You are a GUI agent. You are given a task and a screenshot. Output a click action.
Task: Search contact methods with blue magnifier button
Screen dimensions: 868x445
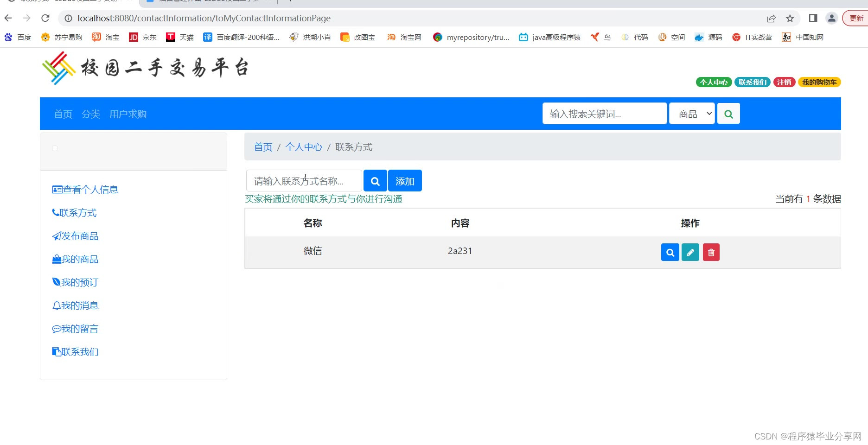pyautogui.click(x=375, y=181)
